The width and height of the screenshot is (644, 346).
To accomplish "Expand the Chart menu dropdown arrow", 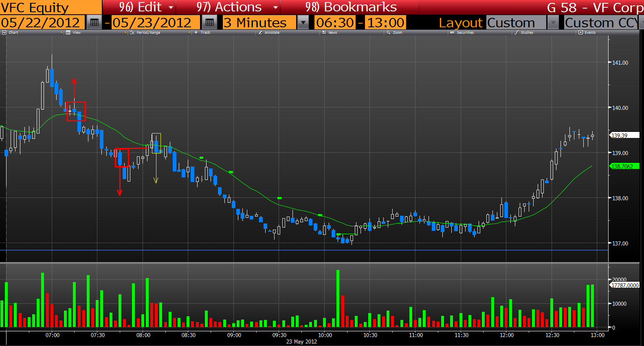I will [62, 33].
